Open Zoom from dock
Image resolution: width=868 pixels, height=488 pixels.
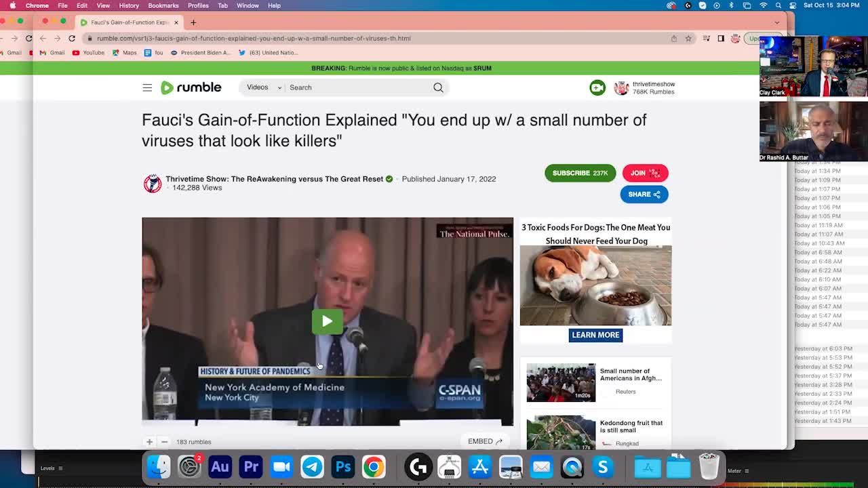click(281, 467)
